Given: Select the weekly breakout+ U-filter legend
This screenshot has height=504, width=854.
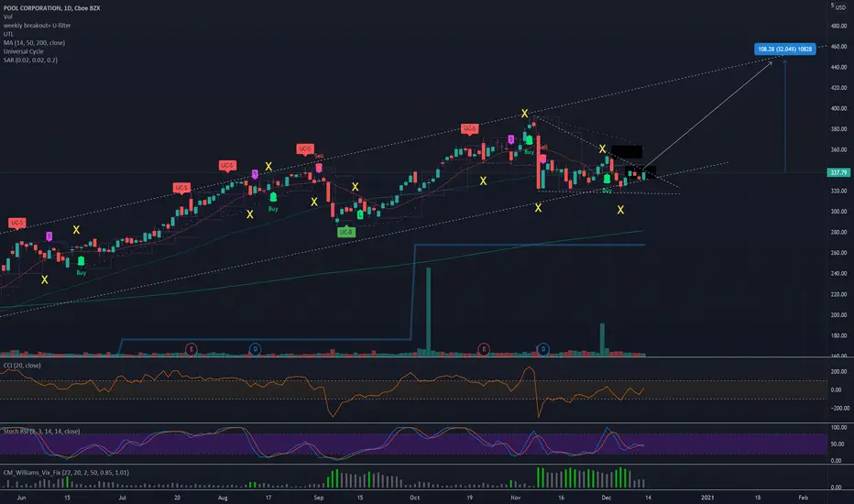Looking at the screenshot, I should tap(37, 26).
